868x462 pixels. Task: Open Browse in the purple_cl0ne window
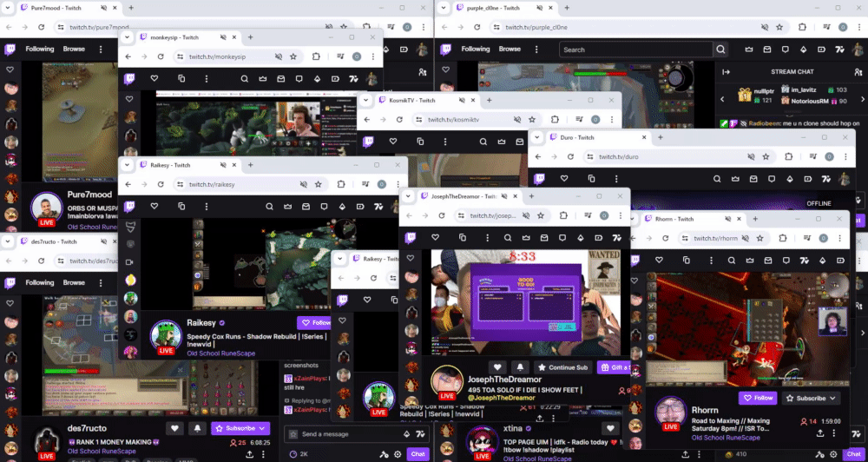510,49
